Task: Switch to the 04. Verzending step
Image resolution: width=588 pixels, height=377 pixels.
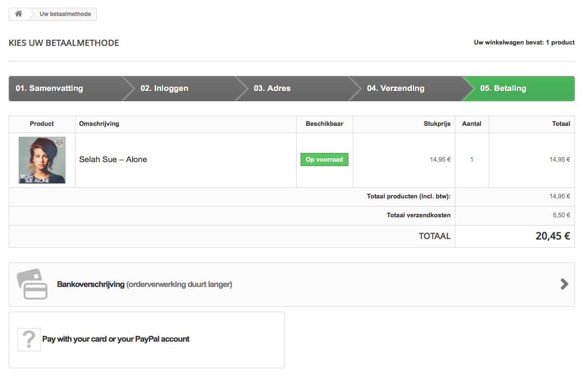Action: 395,89
